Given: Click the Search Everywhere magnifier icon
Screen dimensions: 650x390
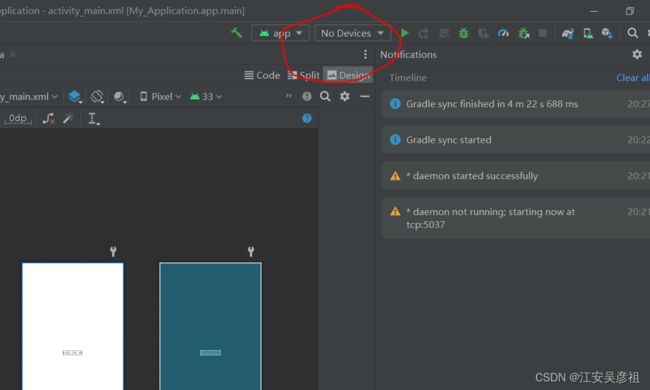Looking at the screenshot, I should 632,33.
